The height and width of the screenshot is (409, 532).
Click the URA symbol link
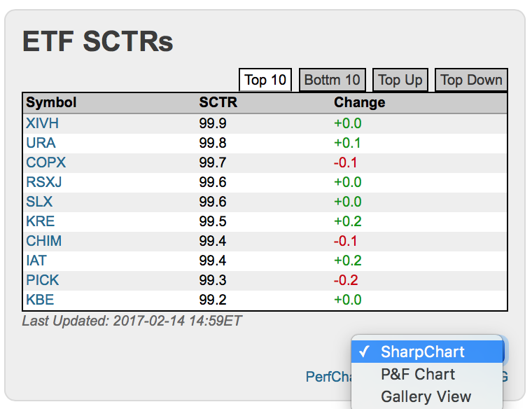pyautogui.click(x=41, y=143)
